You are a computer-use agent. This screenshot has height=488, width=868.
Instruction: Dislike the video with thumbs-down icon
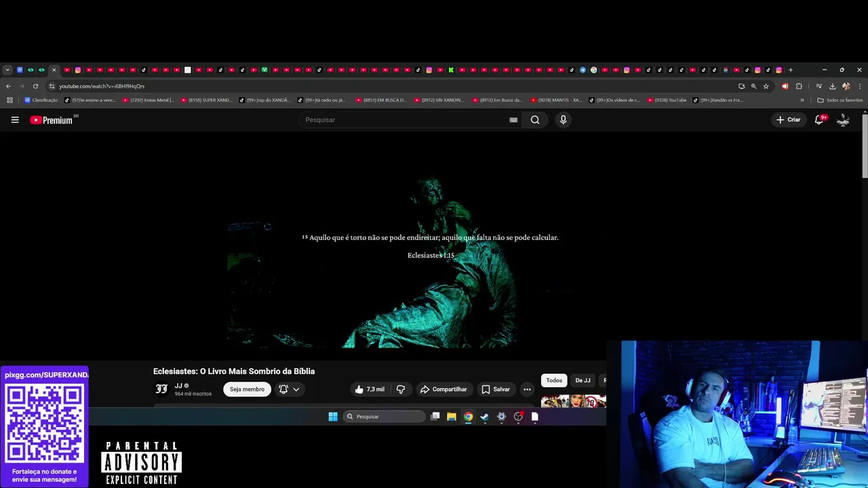coord(401,389)
